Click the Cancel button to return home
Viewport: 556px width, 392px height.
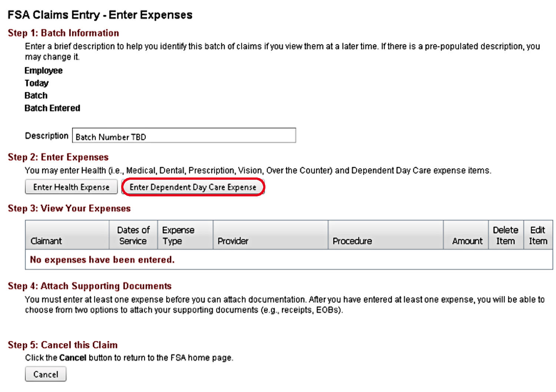click(x=45, y=374)
